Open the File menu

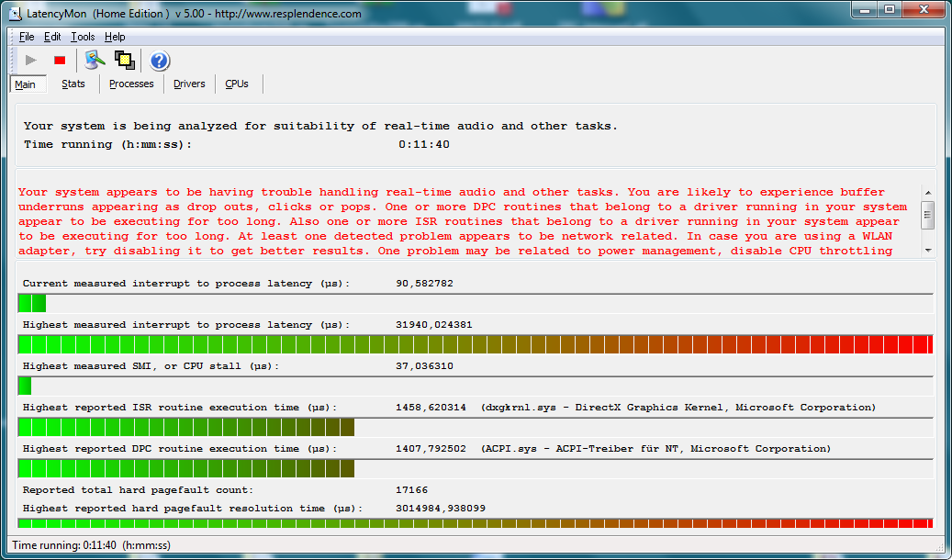click(27, 37)
